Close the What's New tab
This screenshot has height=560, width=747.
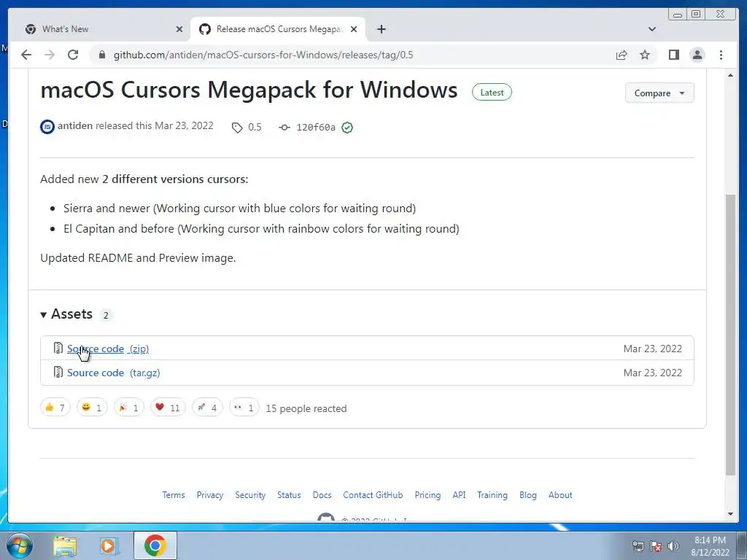179,29
